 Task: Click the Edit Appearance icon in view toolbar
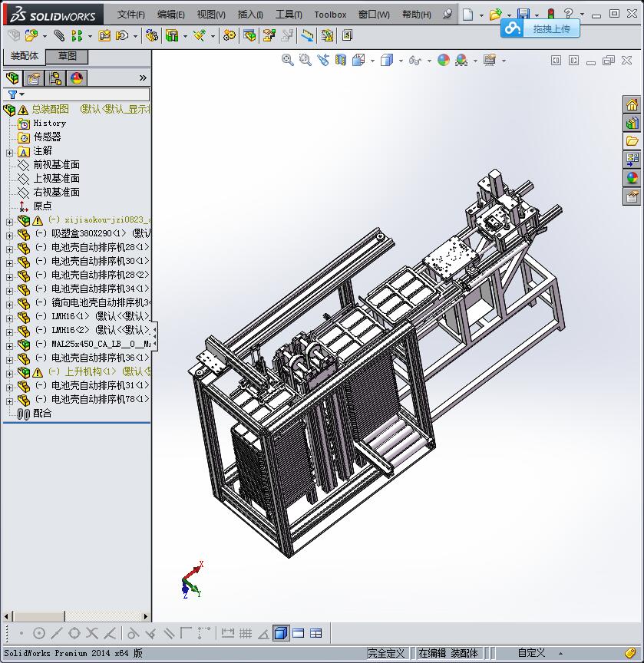click(444, 60)
